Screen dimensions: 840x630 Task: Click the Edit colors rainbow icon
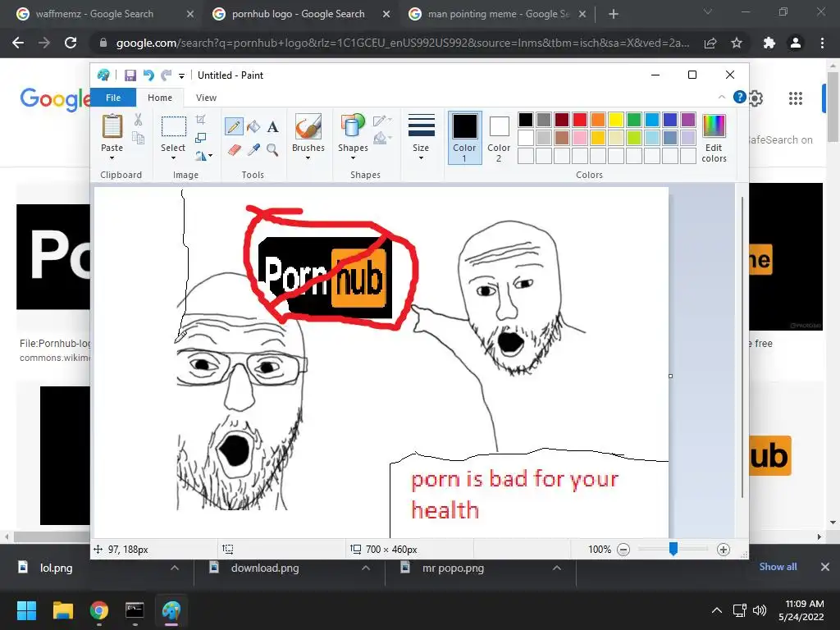click(714, 126)
